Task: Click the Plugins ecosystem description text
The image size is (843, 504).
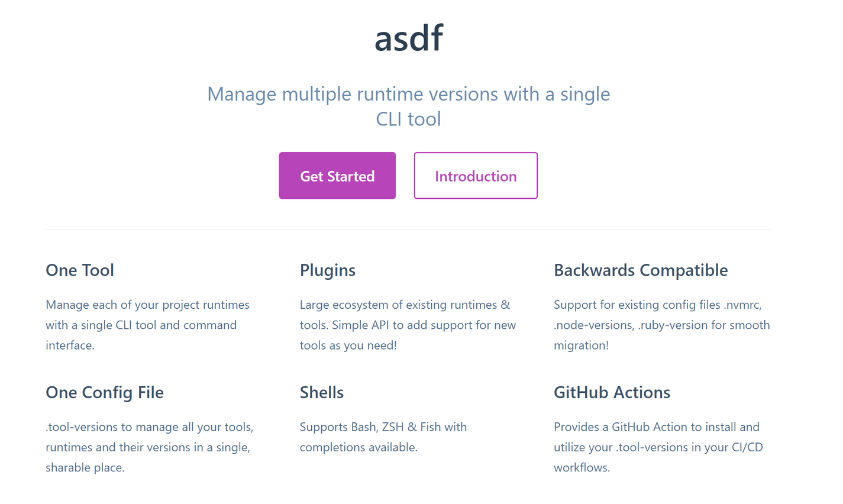Action: coord(407,325)
